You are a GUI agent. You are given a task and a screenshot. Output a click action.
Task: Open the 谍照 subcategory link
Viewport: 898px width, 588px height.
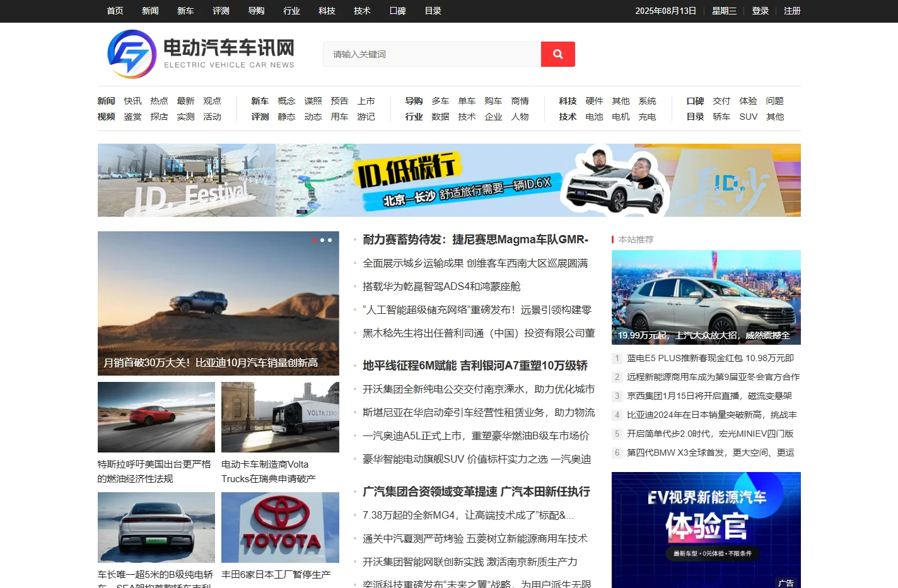tap(313, 101)
